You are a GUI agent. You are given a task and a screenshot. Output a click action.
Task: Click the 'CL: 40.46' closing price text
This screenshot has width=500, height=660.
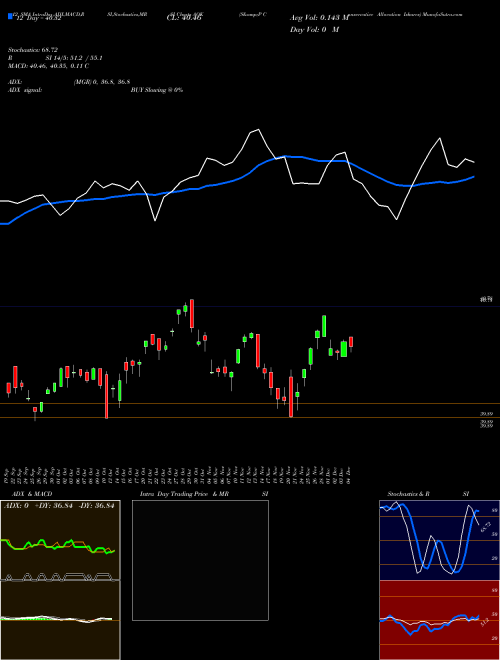pos(185,18)
